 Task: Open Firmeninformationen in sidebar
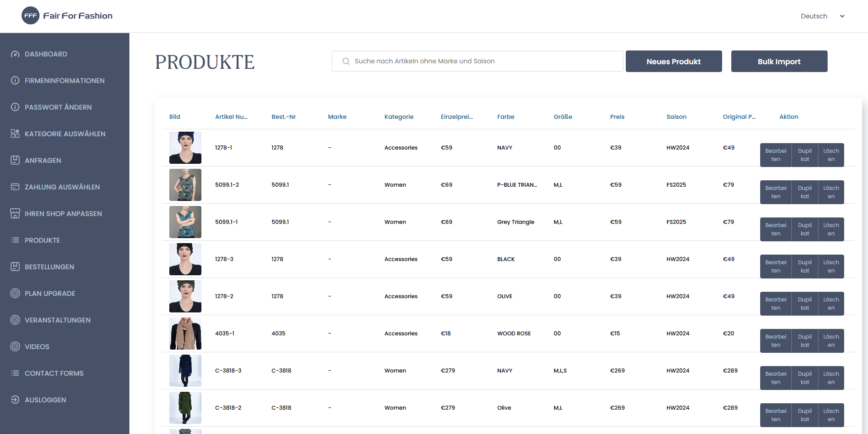click(65, 81)
